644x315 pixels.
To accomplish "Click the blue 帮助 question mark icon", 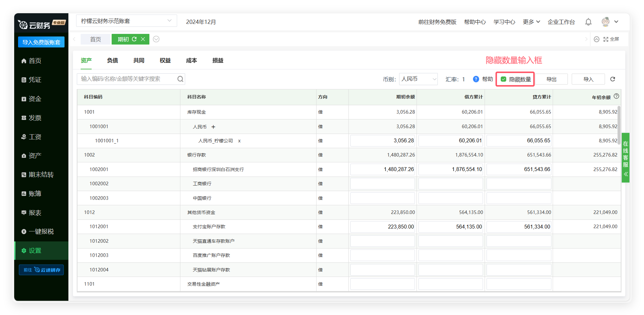I will click(x=476, y=79).
